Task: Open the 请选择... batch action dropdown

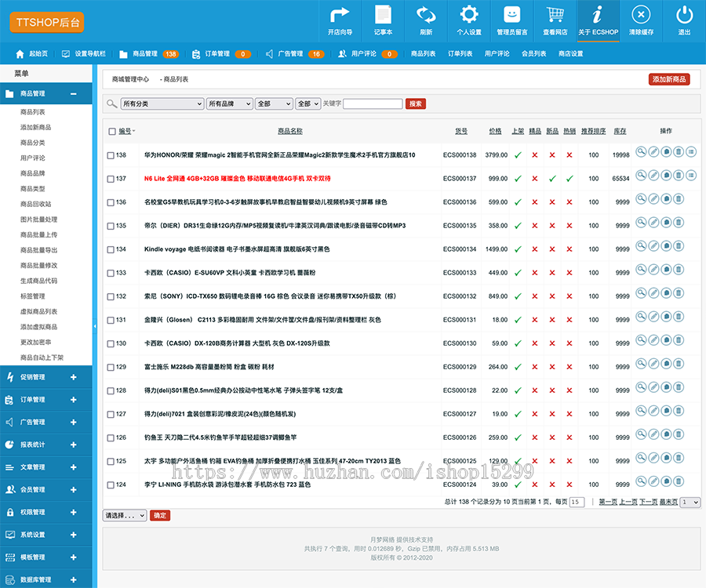Action: (125, 516)
